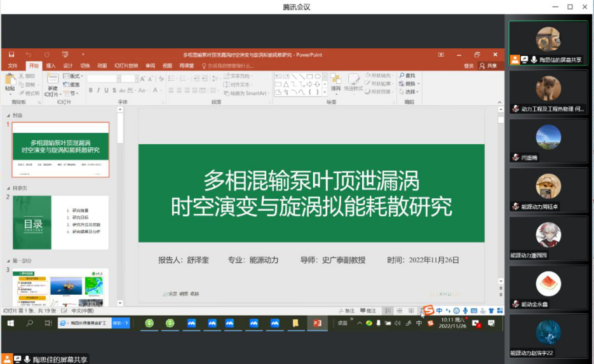
Task: Switch to the Slide Show (幻灯片放映) tab
Action: click(126, 65)
